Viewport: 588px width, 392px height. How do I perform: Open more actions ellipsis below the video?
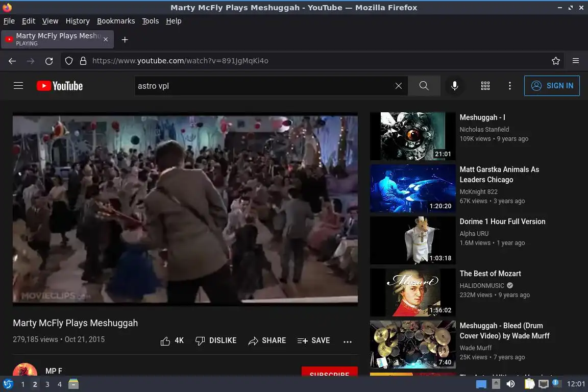[348, 341]
